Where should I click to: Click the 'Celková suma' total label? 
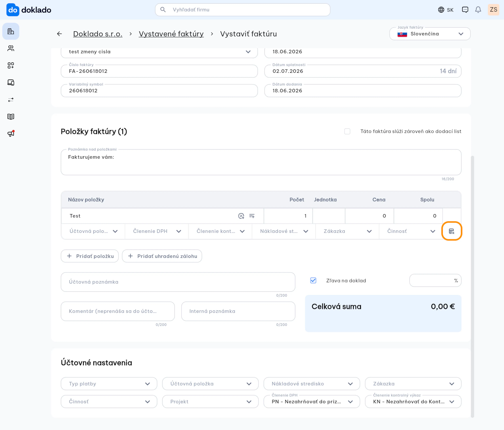[336, 306]
